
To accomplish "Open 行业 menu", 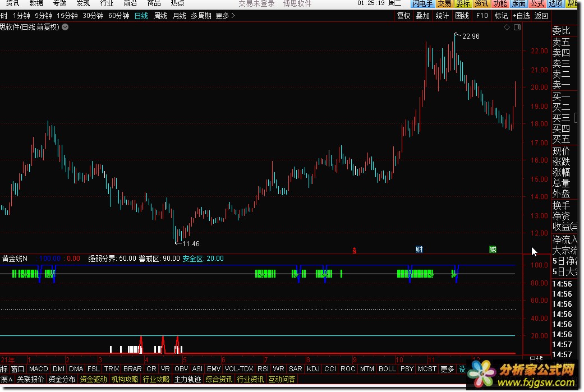I will tap(107, 3).
